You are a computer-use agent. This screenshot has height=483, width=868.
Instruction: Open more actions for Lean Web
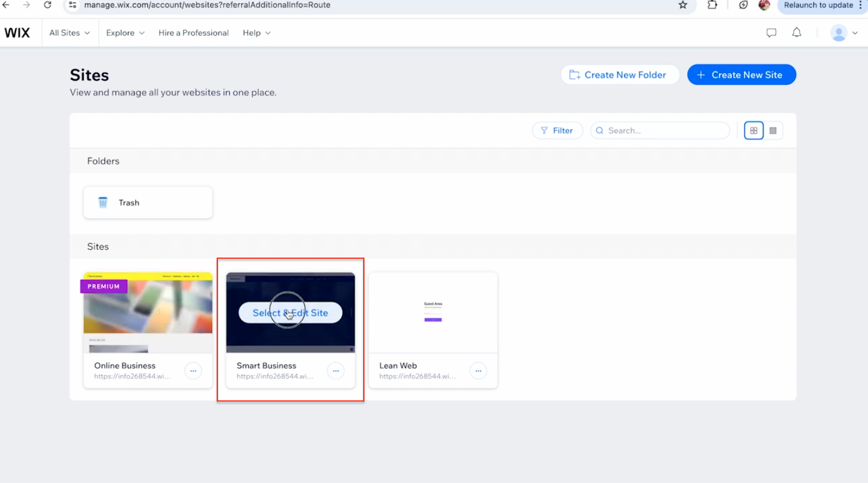pyautogui.click(x=478, y=371)
